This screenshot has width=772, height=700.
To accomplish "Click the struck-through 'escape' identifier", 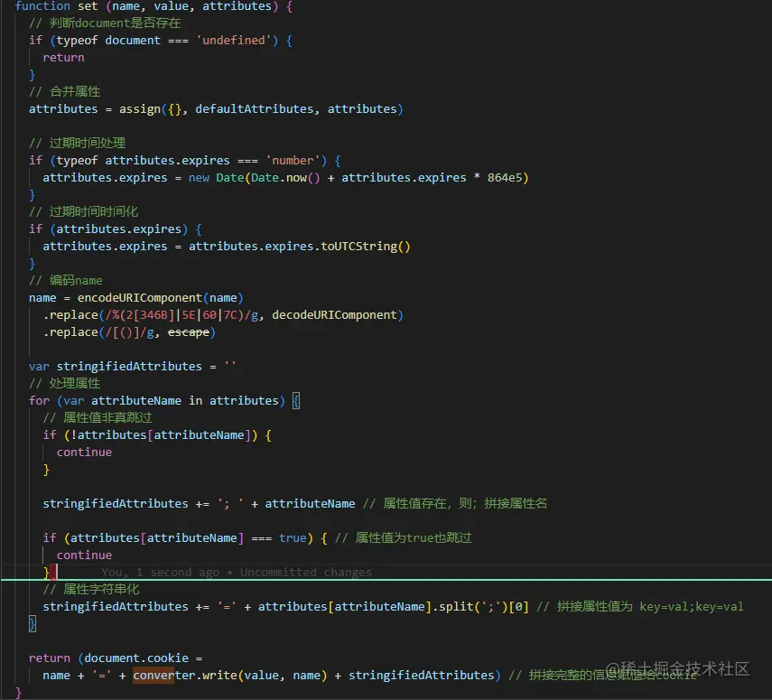I will pyautogui.click(x=189, y=332).
